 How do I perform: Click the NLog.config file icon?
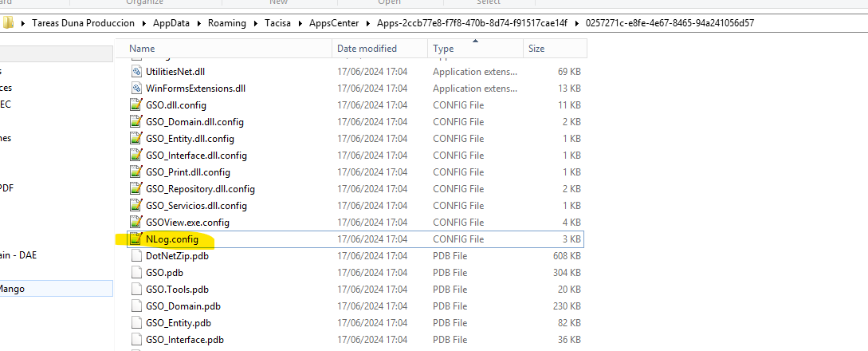pos(136,239)
